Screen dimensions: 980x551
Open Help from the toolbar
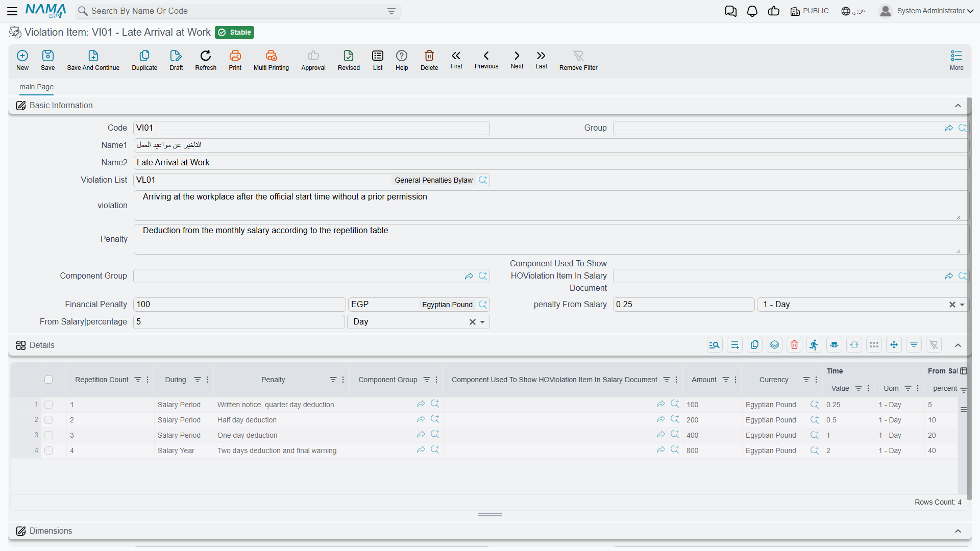[x=402, y=60]
